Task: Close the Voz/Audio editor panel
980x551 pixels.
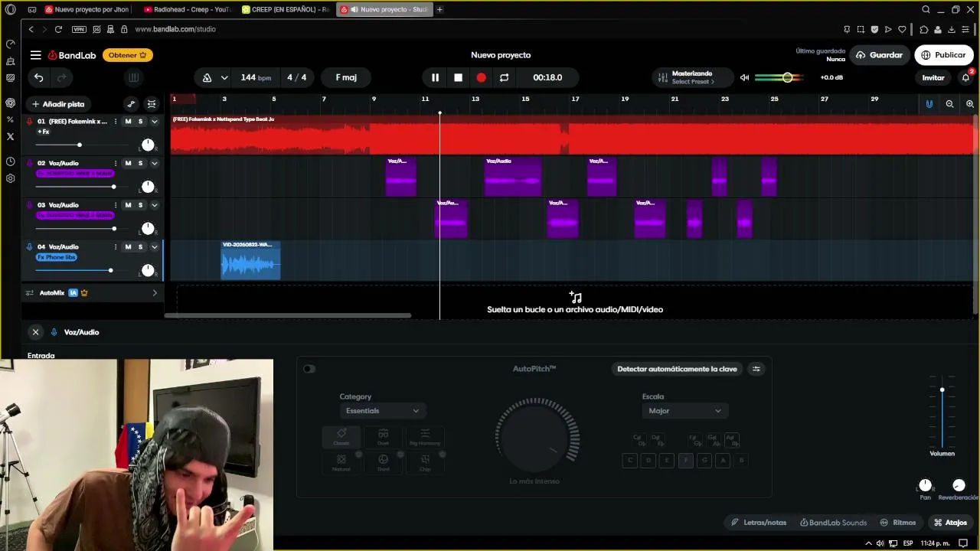Action: coord(35,332)
